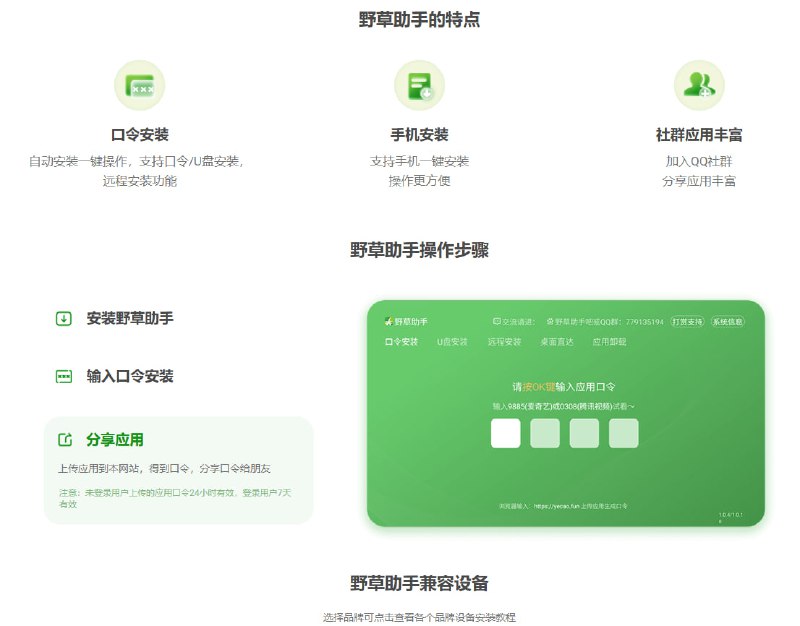Image resolution: width=800 pixels, height=626 pixels.
Task: Click the first white code input box
Action: tap(506, 433)
